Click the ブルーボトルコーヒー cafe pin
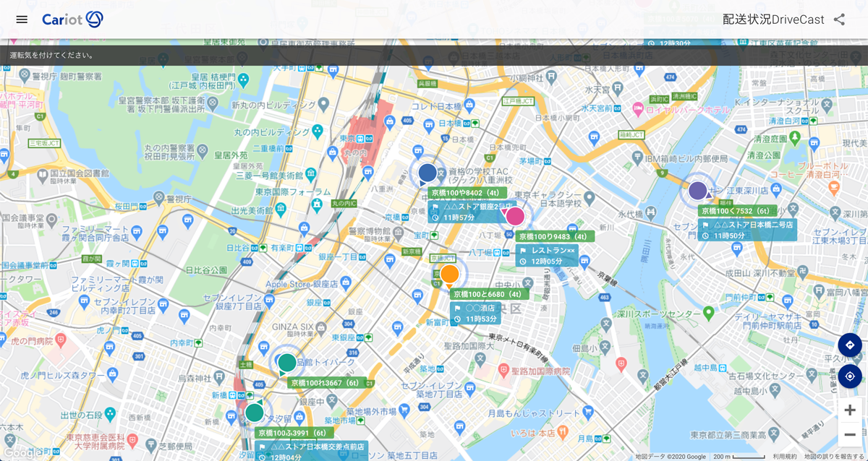The height and width of the screenshot is (461, 868). coord(834,188)
